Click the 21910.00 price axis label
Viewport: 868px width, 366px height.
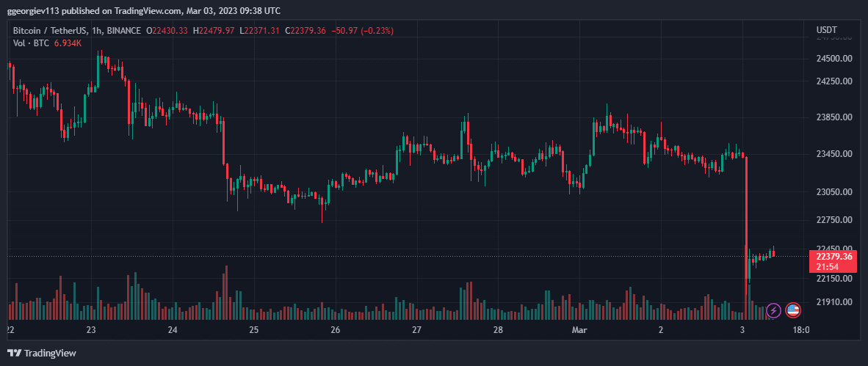click(833, 302)
